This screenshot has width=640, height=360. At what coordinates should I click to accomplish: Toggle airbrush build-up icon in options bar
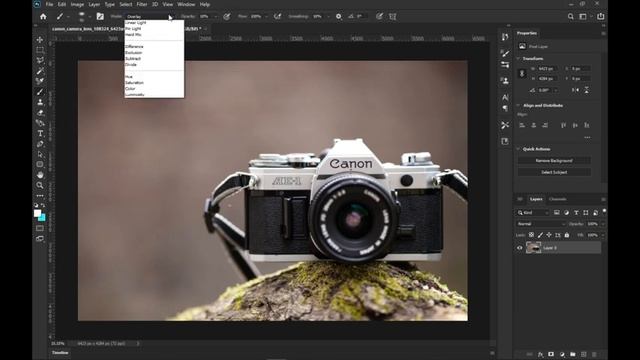click(278, 16)
